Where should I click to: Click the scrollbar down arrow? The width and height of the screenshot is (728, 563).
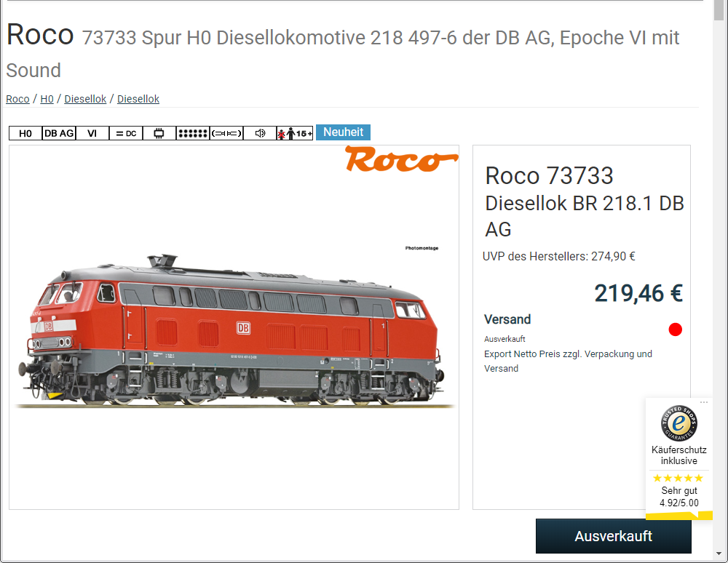pyautogui.click(x=719, y=554)
